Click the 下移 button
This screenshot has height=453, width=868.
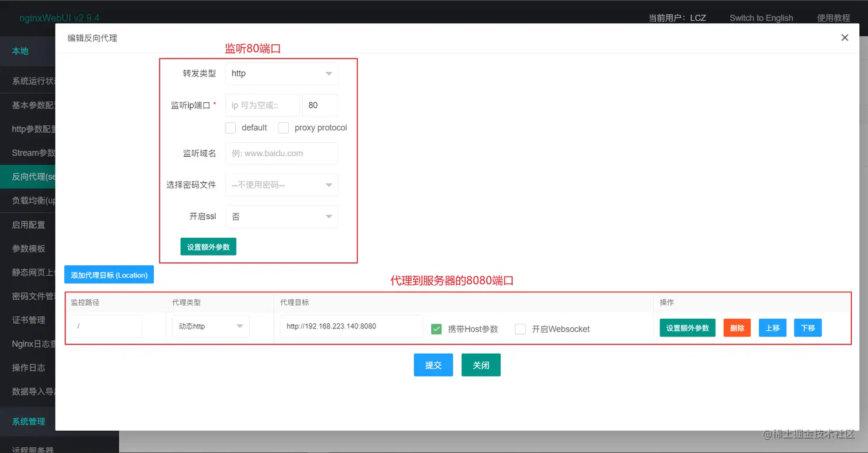pyautogui.click(x=808, y=328)
